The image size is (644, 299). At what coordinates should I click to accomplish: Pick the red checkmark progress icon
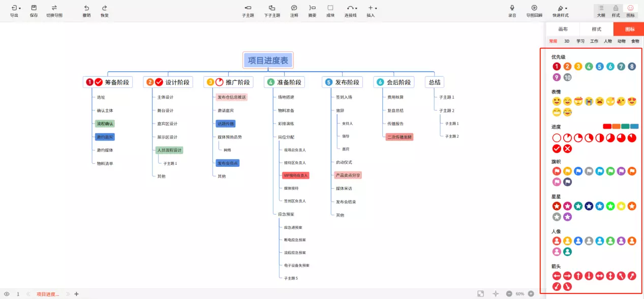557,148
